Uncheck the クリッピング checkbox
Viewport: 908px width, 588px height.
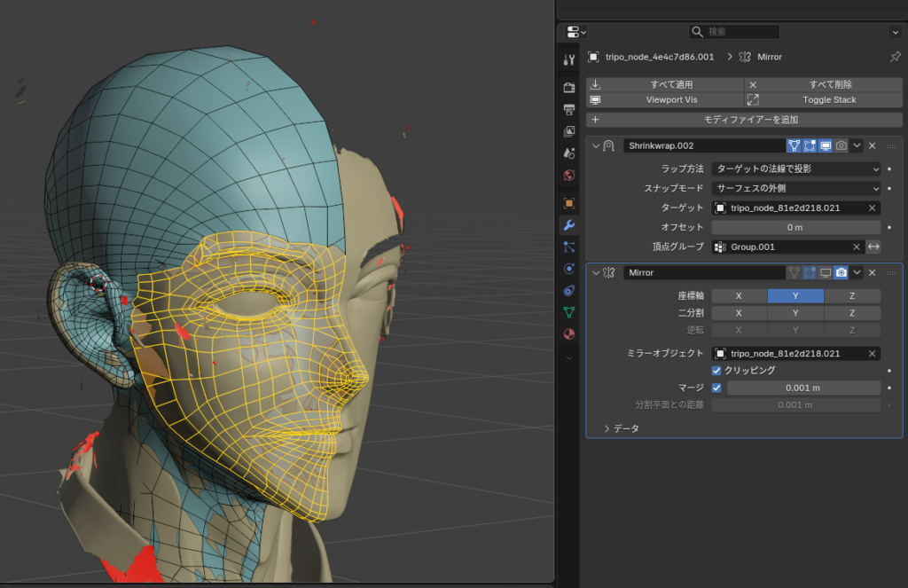point(716,370)
